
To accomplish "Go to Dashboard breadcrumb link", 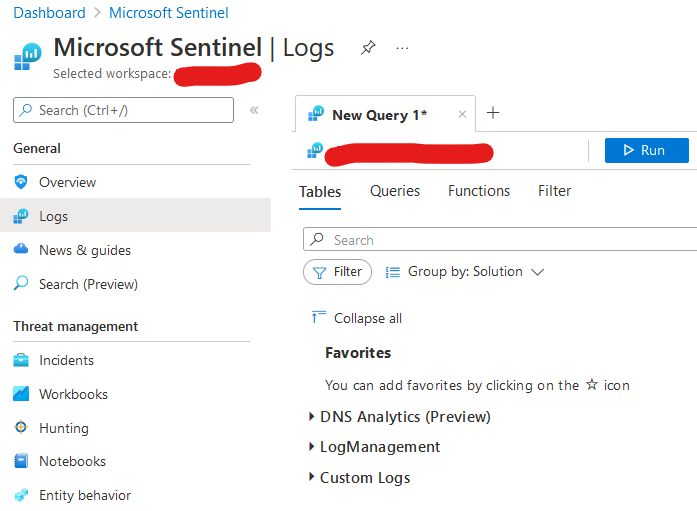I will click(49, 13).
